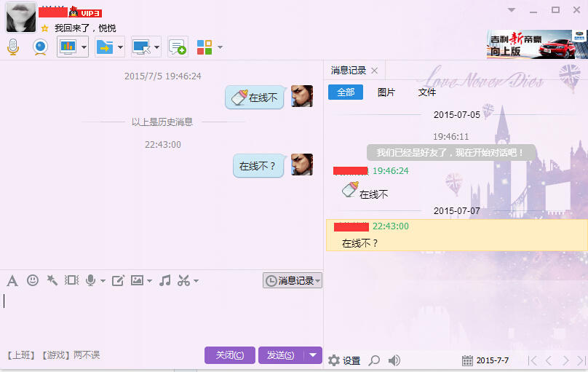Expand the voice message dropdown arrow

pyautogui.click(x=103, y=281)
